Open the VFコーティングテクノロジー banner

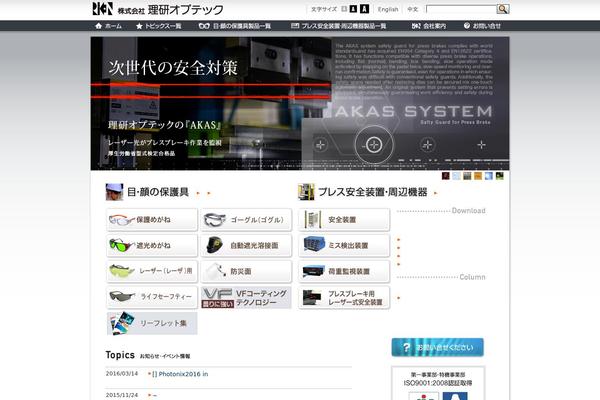pyautogui.click(x=246, y=297)
